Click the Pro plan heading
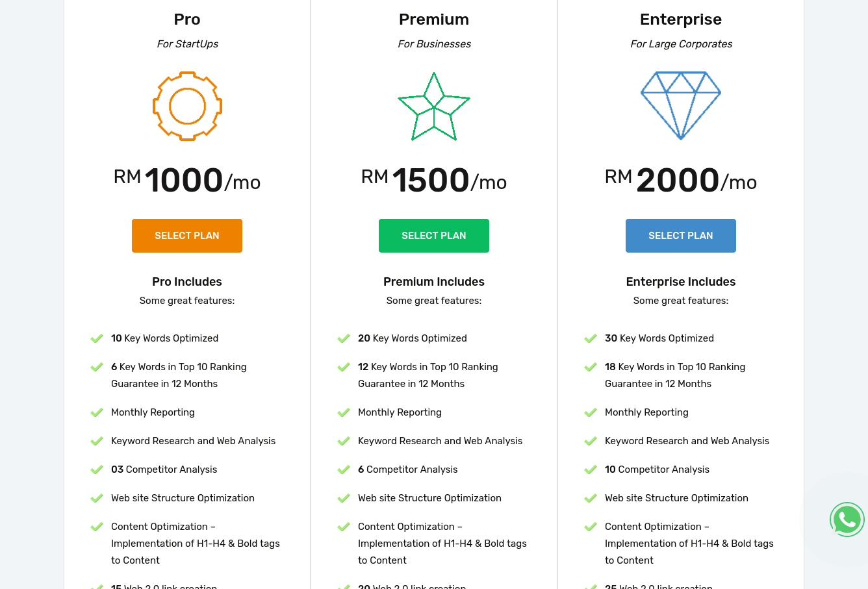The image size is (868, 589). click(x=187, y=19)
